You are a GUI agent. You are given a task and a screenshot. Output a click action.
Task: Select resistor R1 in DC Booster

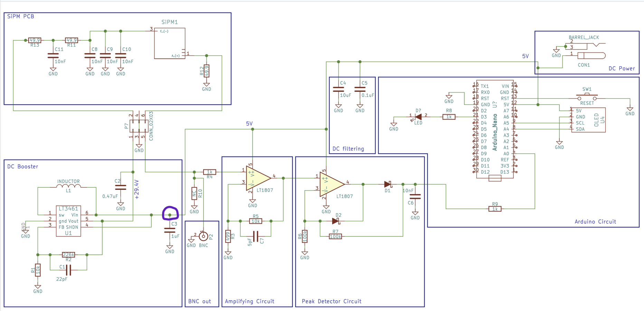point(38,270)
